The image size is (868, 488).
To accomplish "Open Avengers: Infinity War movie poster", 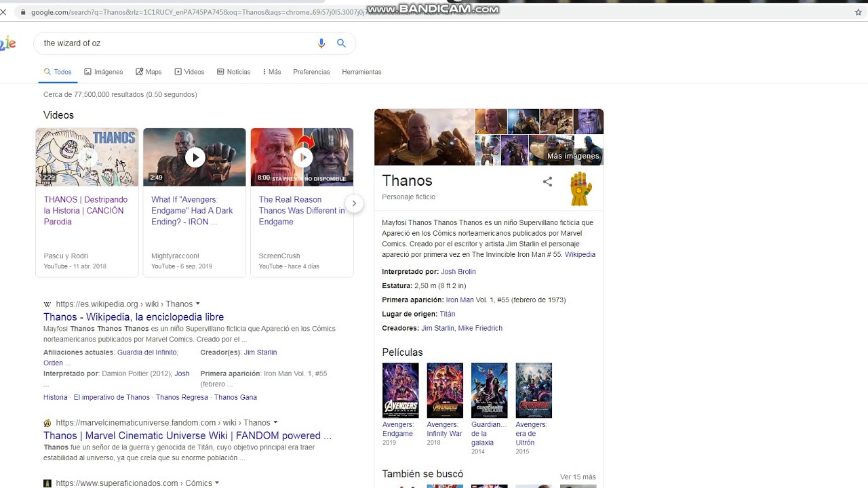I will (445, 390).
